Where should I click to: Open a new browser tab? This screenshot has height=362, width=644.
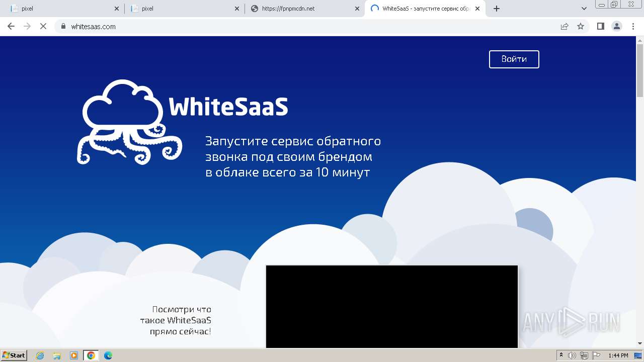(x=497, y=9)
